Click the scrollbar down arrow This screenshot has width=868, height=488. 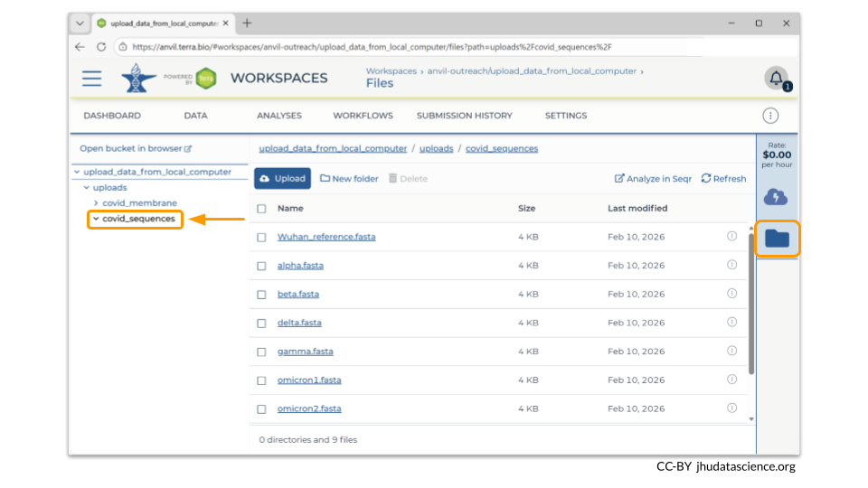click(x=751, y=419)
